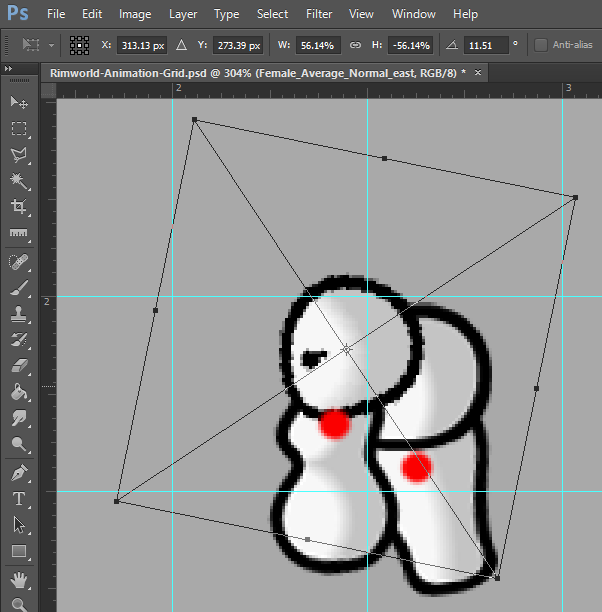Click the bottom-left transform corner handle
The height and width of the screenshot is (612, 602).
click(x=116, y=501)
